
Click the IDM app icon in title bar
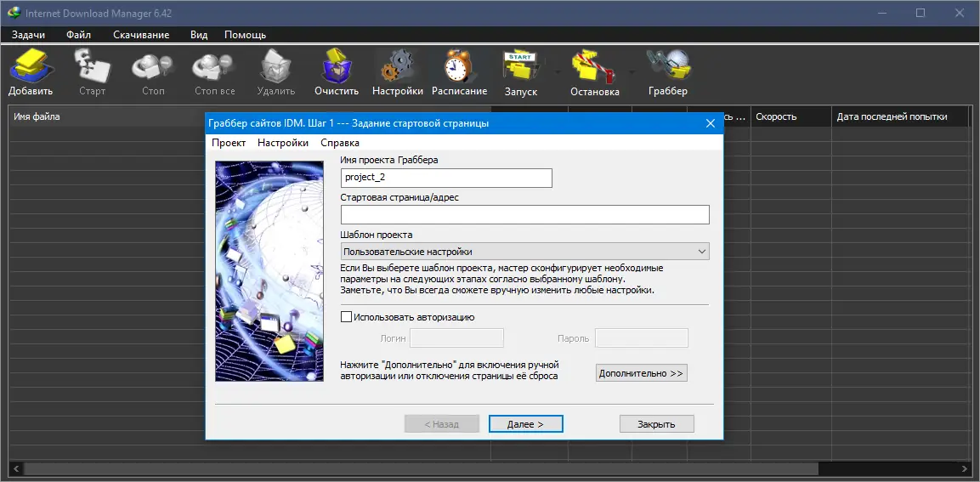(14, 13)
